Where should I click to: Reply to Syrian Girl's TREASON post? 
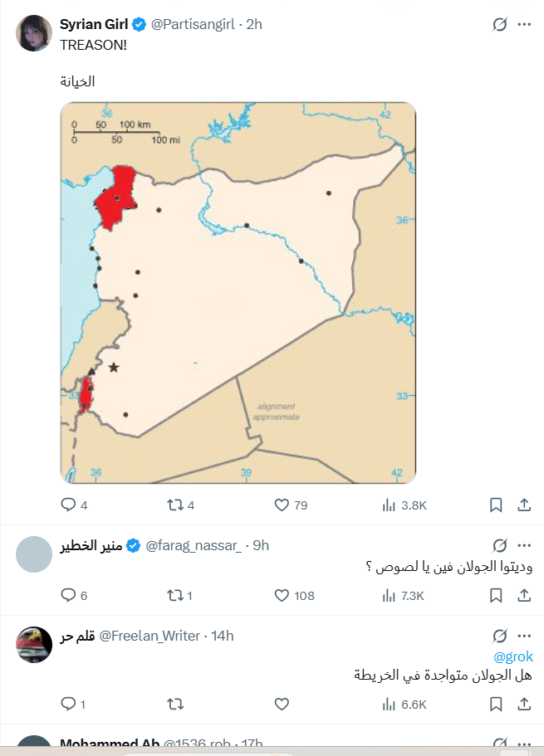coord(68,505)
